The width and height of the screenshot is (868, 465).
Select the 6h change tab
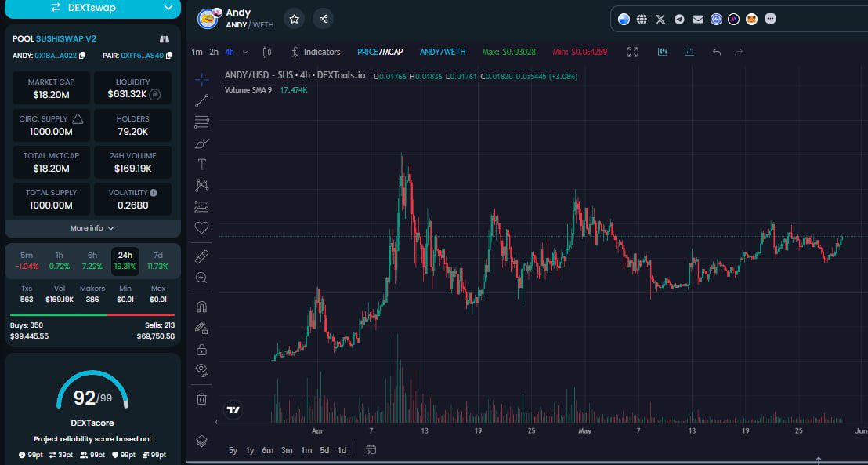coord(92,261)
